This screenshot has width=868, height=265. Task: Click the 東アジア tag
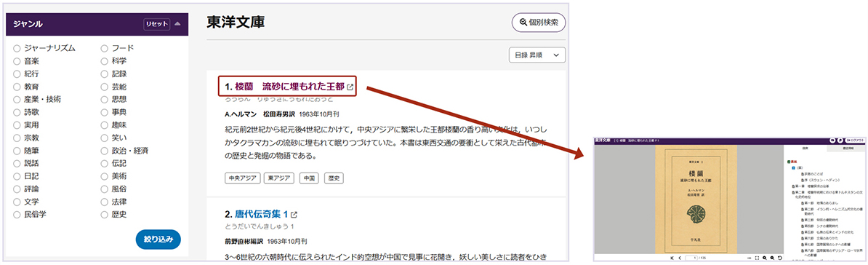tap(279, 178)
